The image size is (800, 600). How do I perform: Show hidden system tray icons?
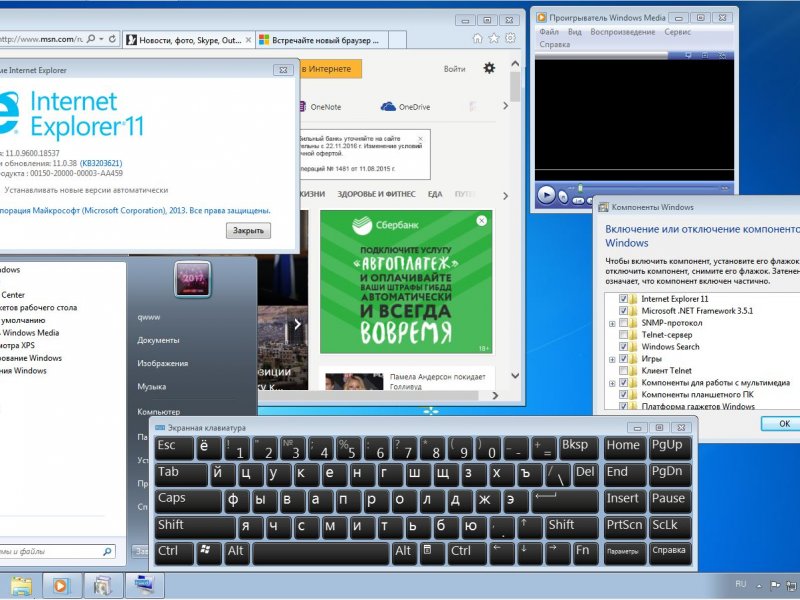pos(759,586)
